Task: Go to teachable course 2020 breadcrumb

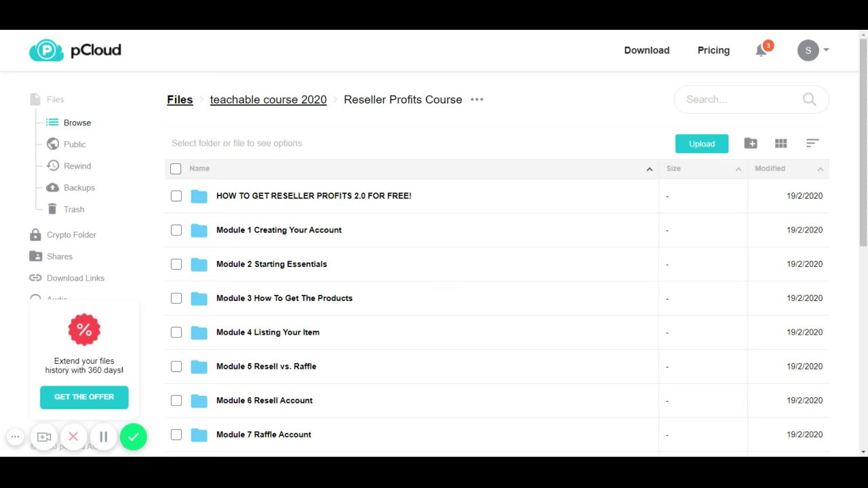Action: tap(269, 100)
